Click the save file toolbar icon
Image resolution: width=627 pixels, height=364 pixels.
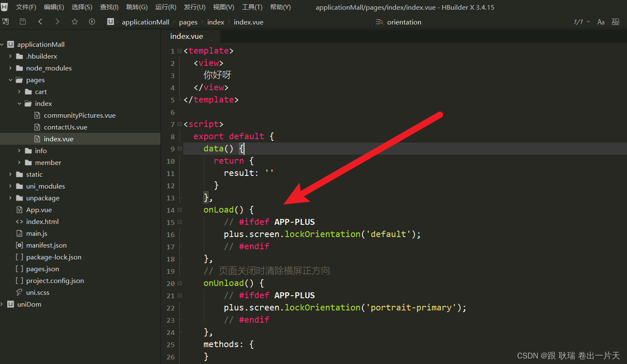click(x=23, y=22)
